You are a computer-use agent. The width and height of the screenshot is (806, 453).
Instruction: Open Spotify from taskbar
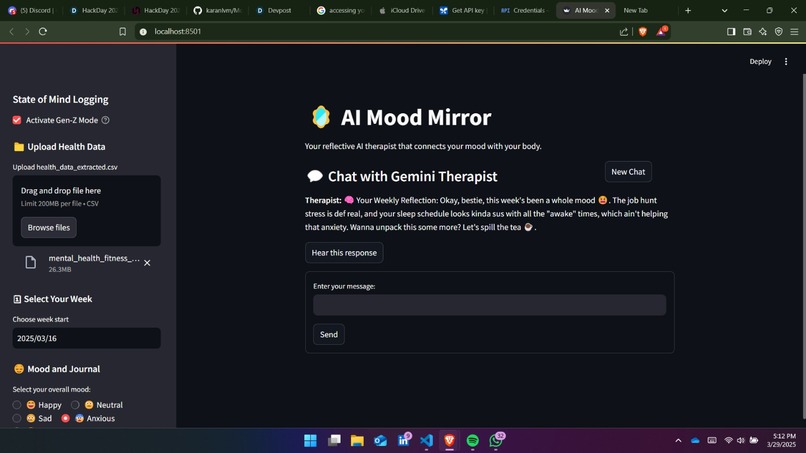[x=472, y=441]
